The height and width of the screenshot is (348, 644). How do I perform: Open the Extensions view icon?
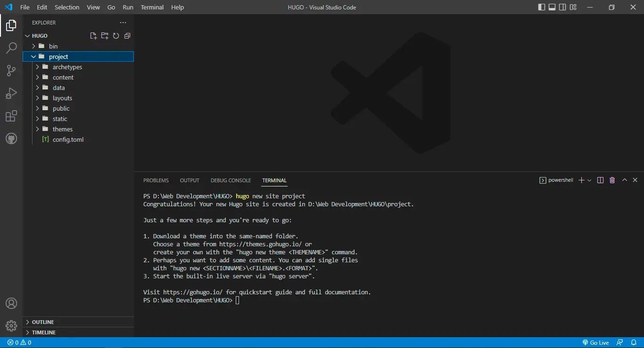coord(11,116)
